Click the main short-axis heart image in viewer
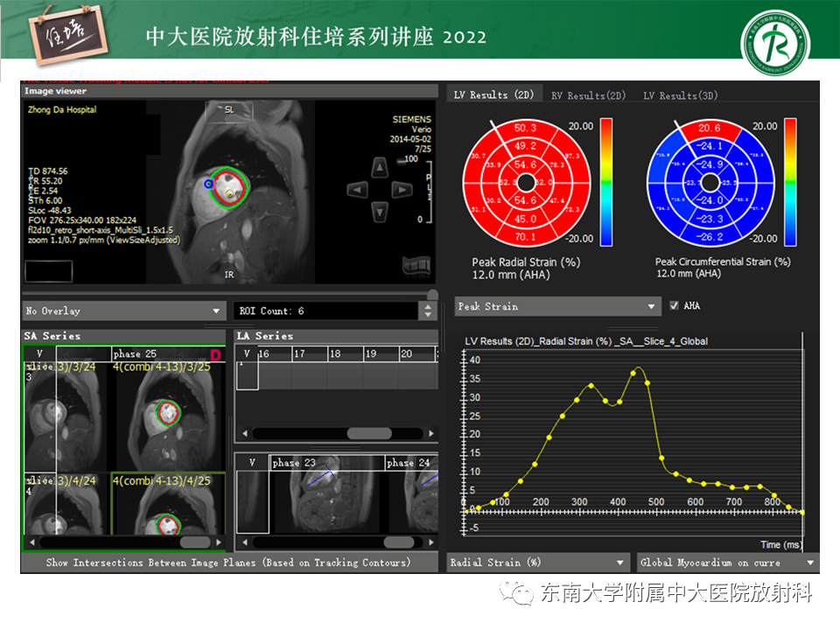Screen dimensions: 840x630 click(230, 192)
